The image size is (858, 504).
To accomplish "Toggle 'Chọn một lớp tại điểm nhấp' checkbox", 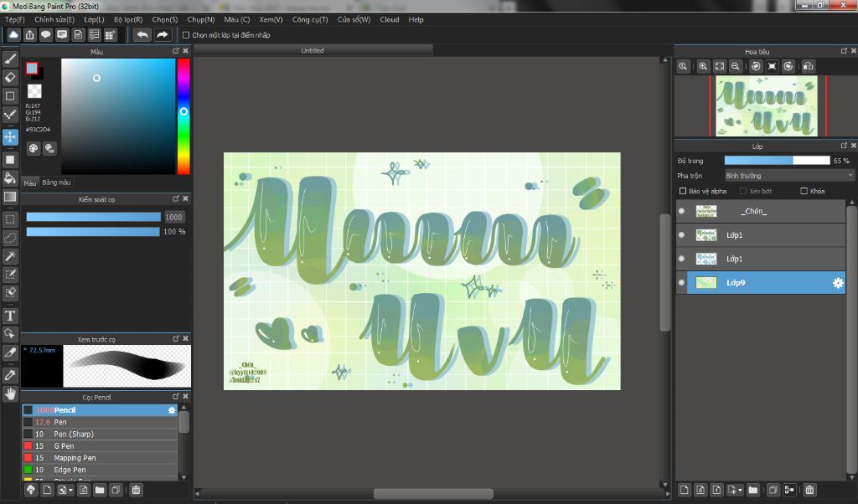I will (186, 35).
